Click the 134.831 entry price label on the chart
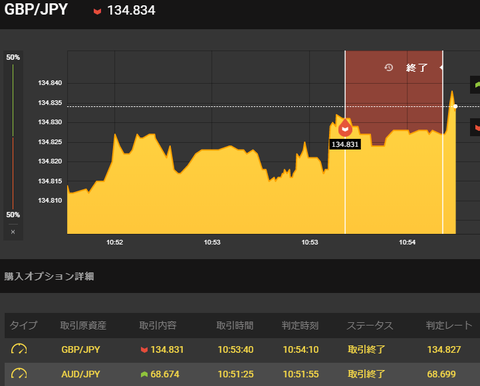 point(345,144)
